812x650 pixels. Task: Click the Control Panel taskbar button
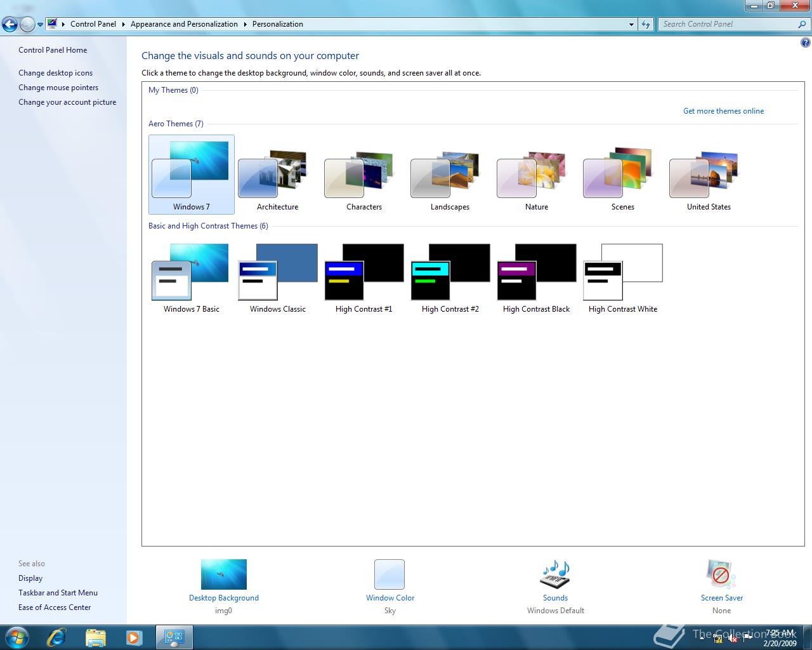pos(174,637)
